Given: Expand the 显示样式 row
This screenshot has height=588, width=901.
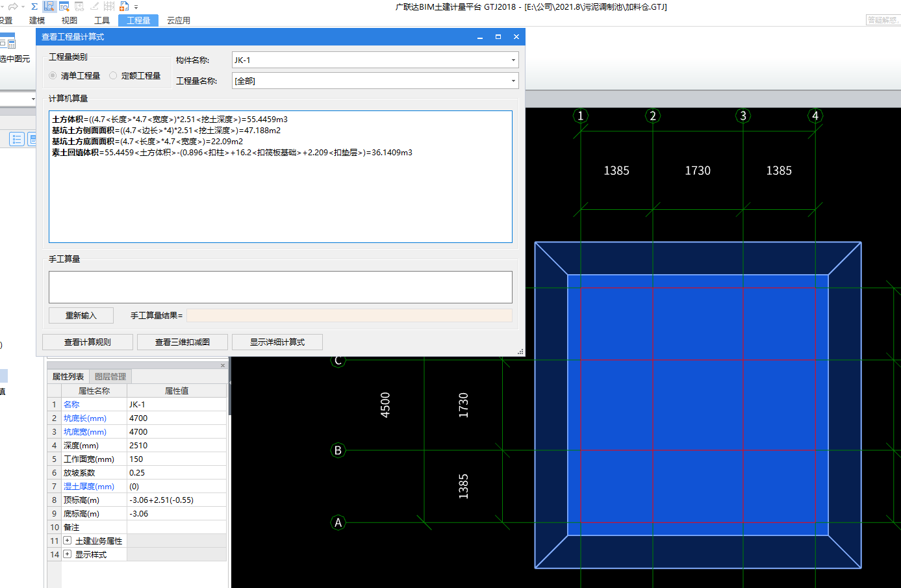Looking at the screenshot, I should click(67, 554).
